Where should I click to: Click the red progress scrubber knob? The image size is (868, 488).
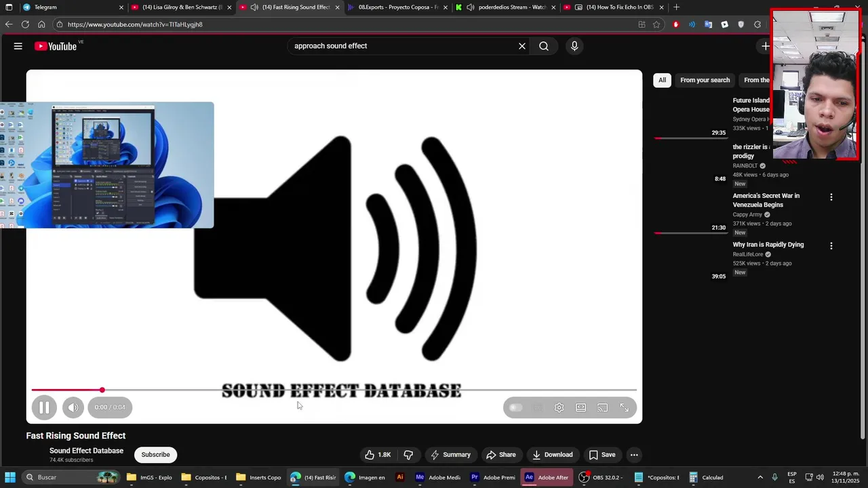[x=102, y=390]
